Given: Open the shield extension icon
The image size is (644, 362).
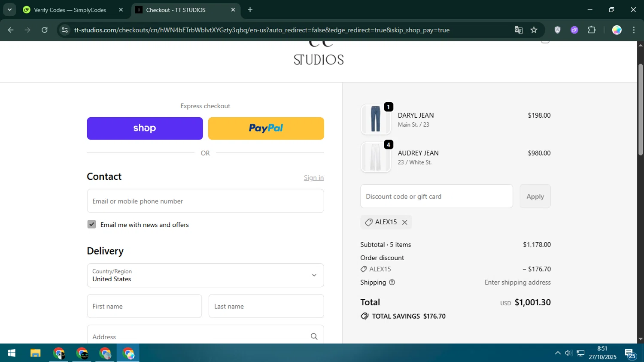Looking at the screenshot, I should tap(557, 30).
